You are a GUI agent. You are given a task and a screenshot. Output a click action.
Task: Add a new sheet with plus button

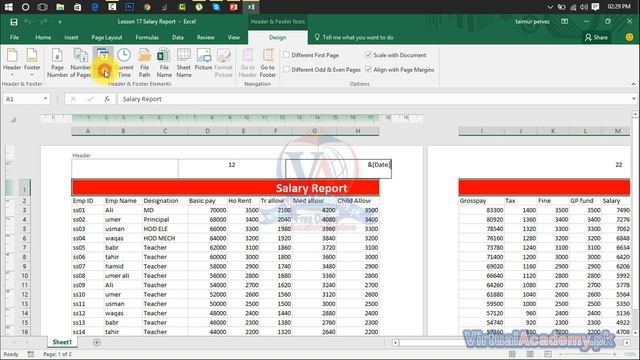pyautogui.click(x=97, y=342)
